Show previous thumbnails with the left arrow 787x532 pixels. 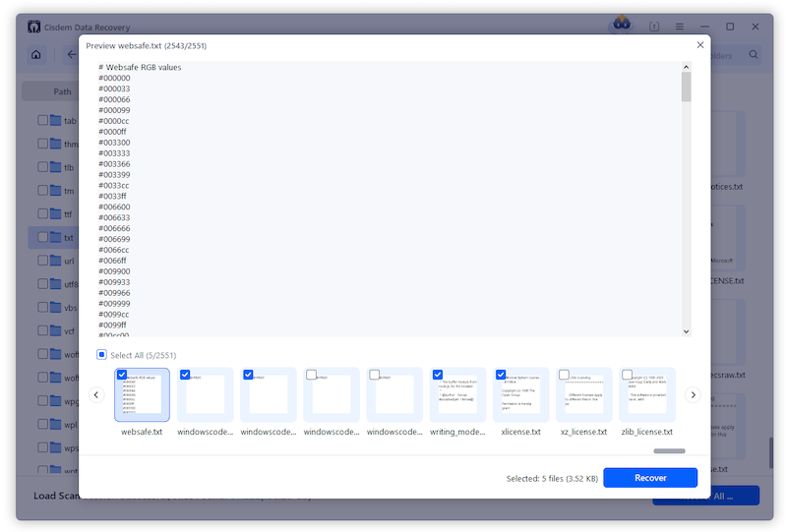point(96,395)
